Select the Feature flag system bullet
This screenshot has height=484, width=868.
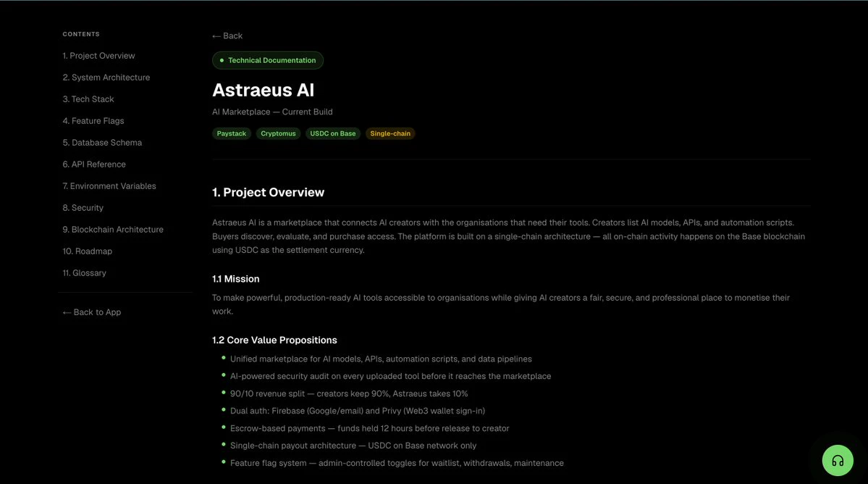(397, 463)
